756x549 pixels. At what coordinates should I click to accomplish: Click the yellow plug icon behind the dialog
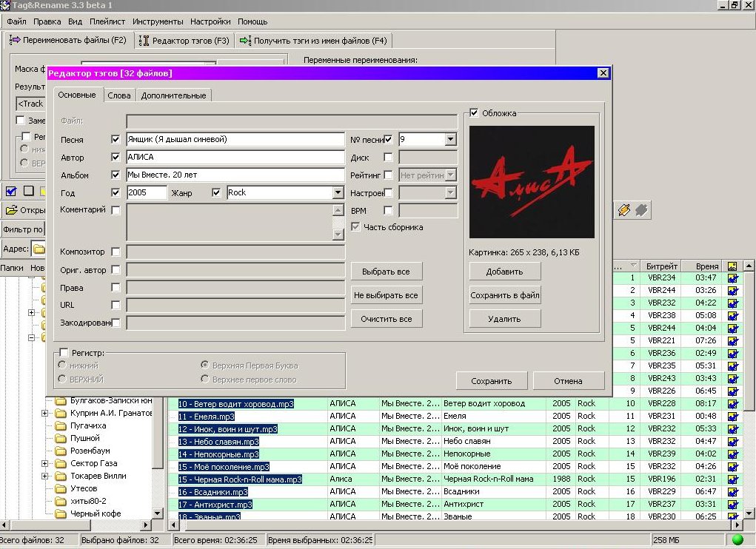point(624,210)
